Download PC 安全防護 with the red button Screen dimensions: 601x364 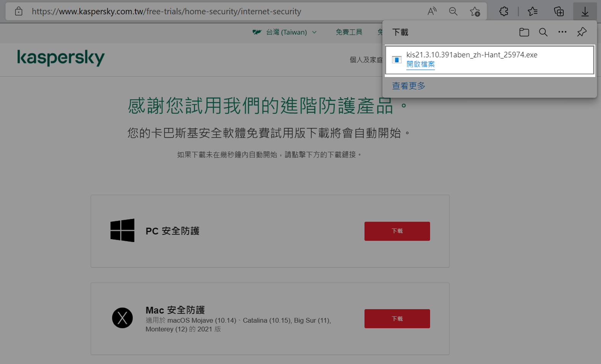pos(397,231)
